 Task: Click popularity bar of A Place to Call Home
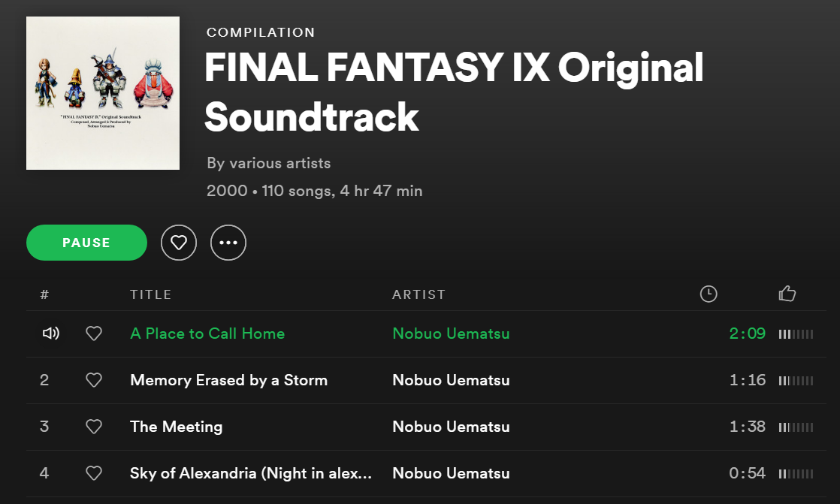tap(796, 334)
